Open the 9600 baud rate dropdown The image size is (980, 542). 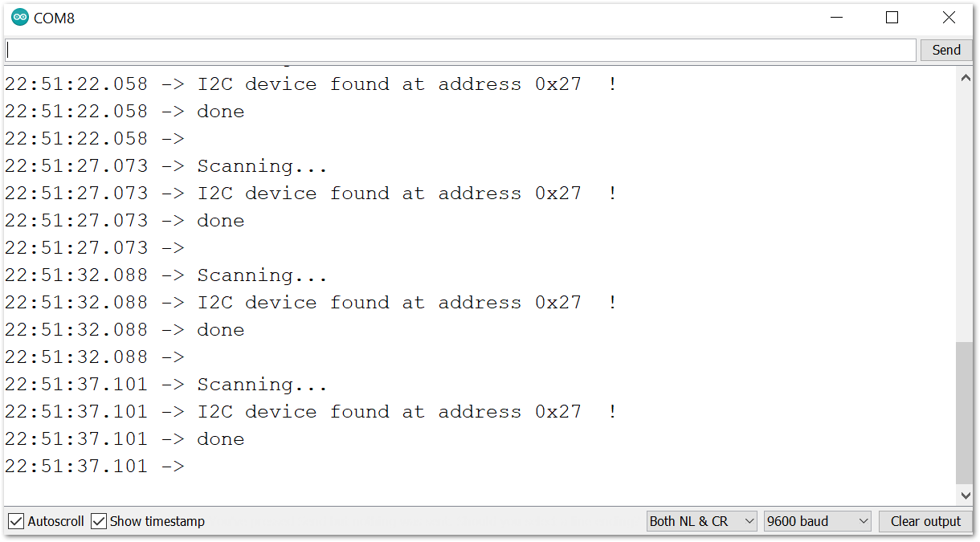[818, 521]
